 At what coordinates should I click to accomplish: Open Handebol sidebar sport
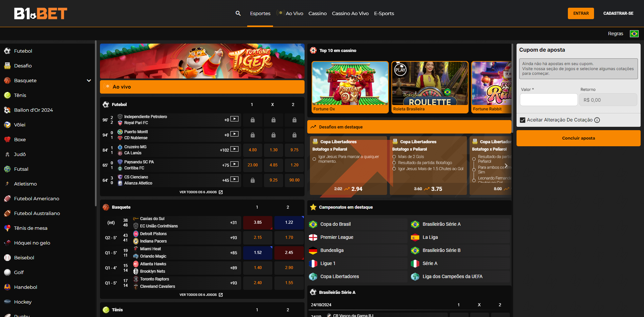coord(25,287)
